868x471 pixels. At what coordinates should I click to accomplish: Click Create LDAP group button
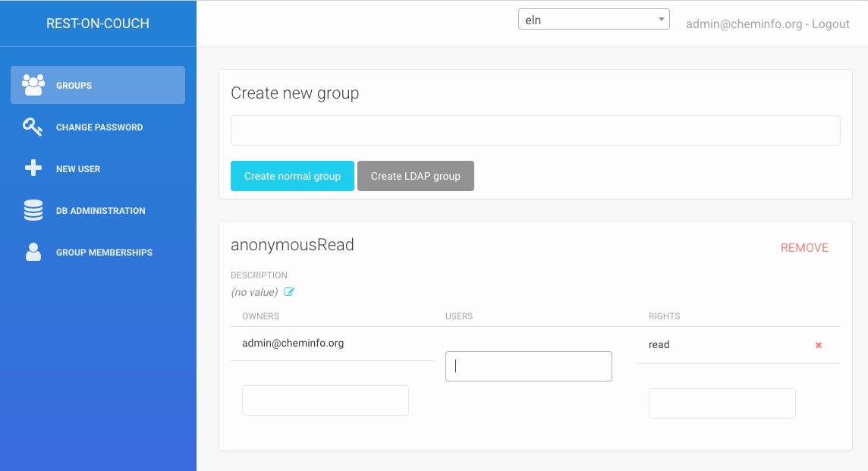tap(416, 176)
